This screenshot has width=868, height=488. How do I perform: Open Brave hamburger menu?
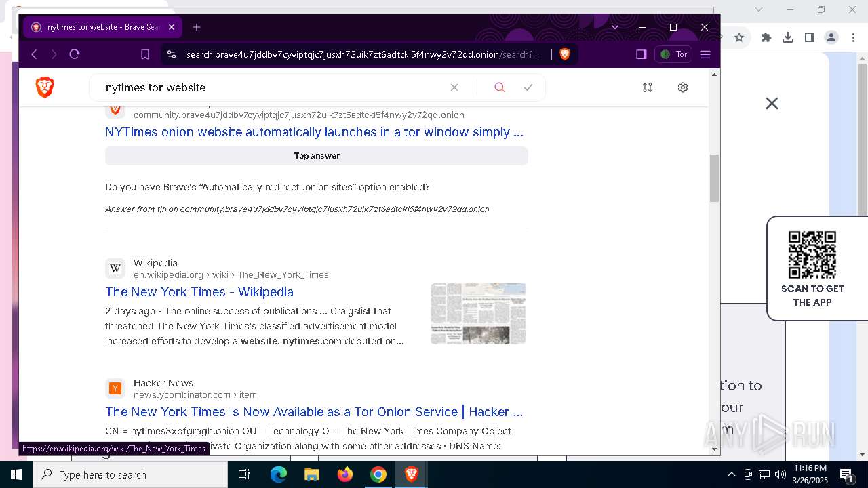(x=705, y=54)
